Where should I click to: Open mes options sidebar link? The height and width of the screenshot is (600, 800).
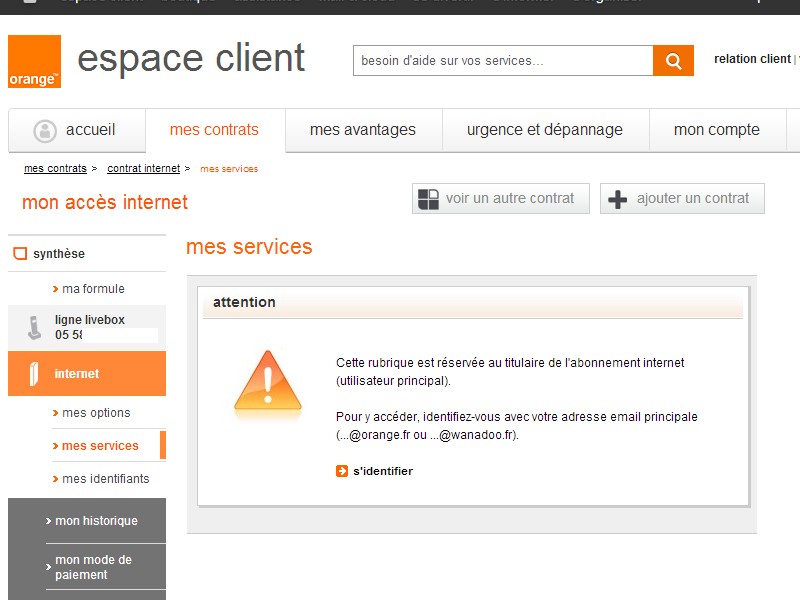tap(96, 413)
